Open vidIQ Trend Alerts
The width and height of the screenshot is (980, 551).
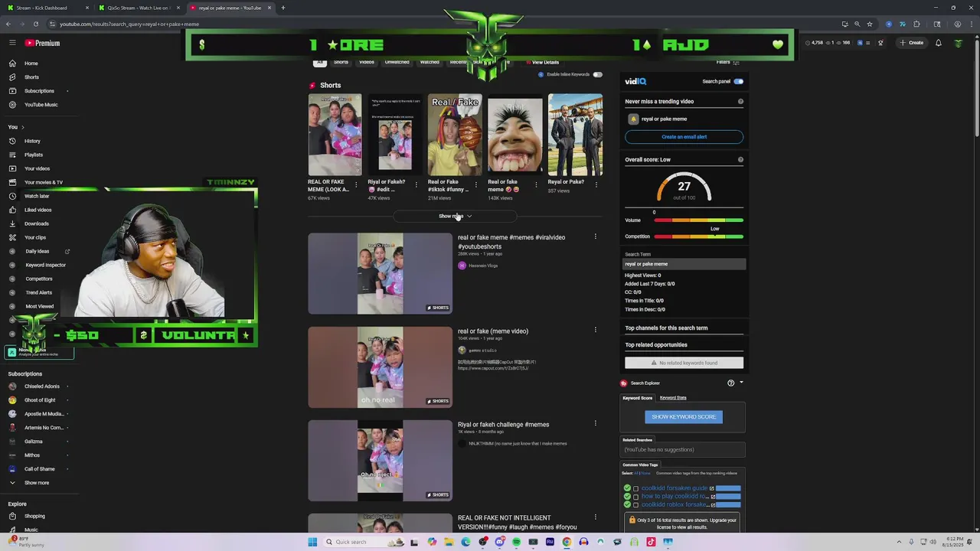pyautogui.click(x=39, y=292)
